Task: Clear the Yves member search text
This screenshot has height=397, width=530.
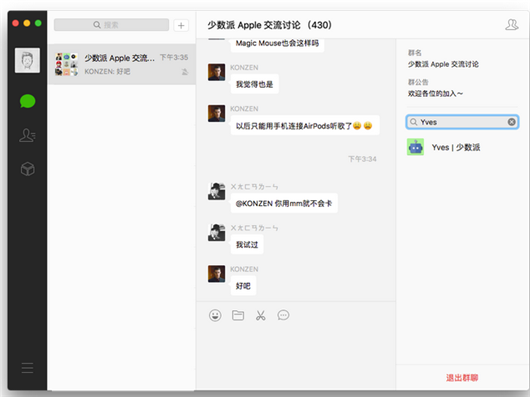Action: click(512, 122)
